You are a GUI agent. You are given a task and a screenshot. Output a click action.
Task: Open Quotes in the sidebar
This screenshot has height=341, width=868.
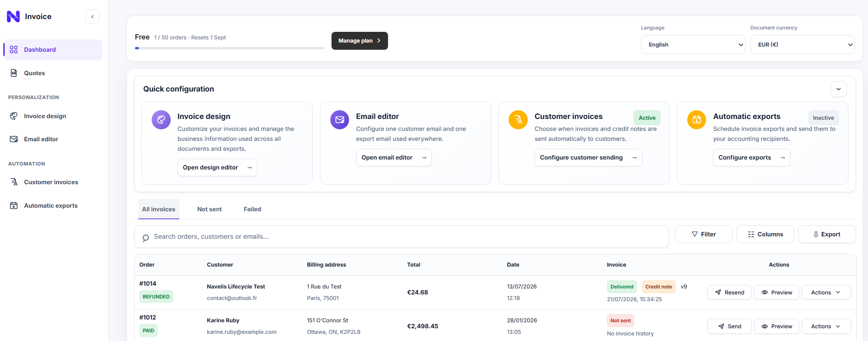point(53,73)
